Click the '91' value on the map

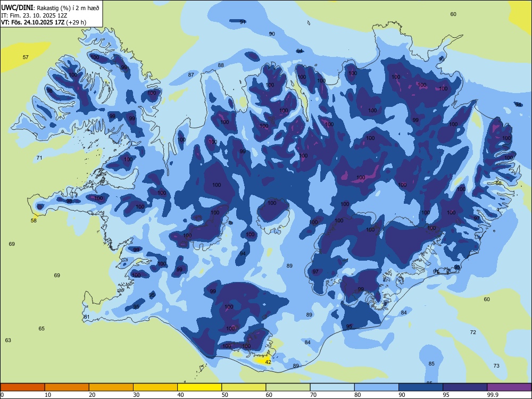[243, 22]
